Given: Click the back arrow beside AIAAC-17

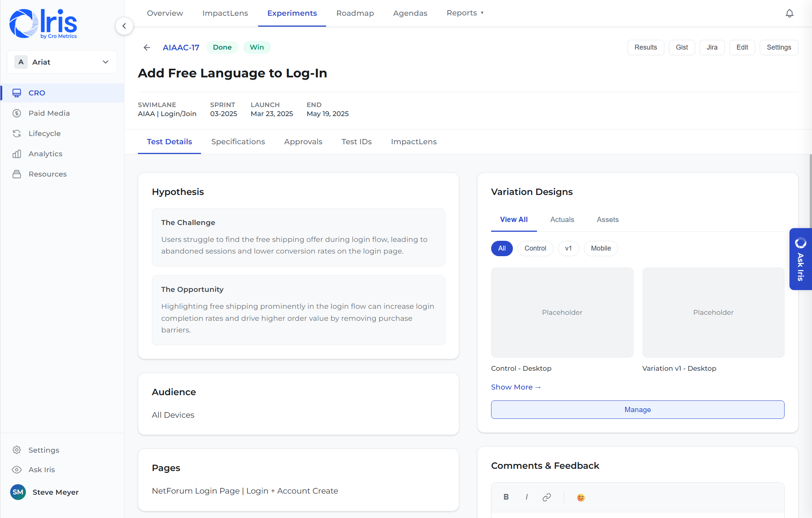Looking at the screenshot, I should click(x=147, y=47).
